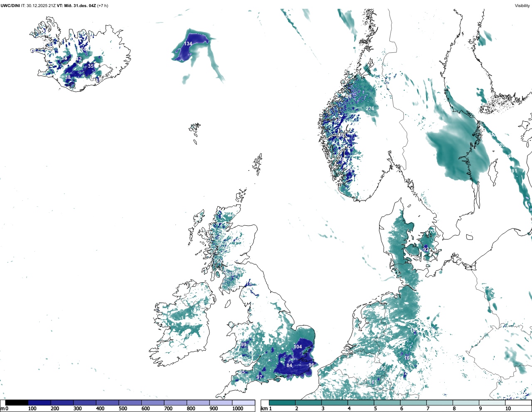Select the 500–600 m legend color block
Screen dimensions: 532x412
pyautogui.click(x=130, y=402)
